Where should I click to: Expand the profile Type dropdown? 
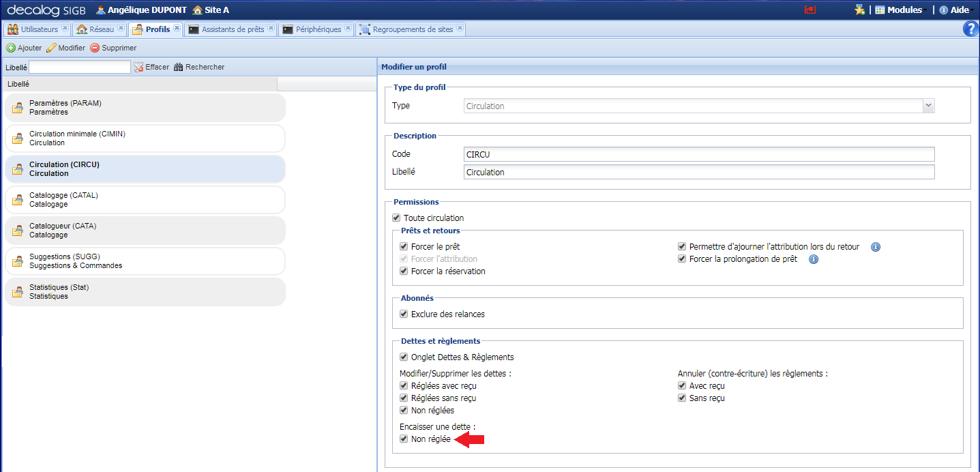coord(928,106)
